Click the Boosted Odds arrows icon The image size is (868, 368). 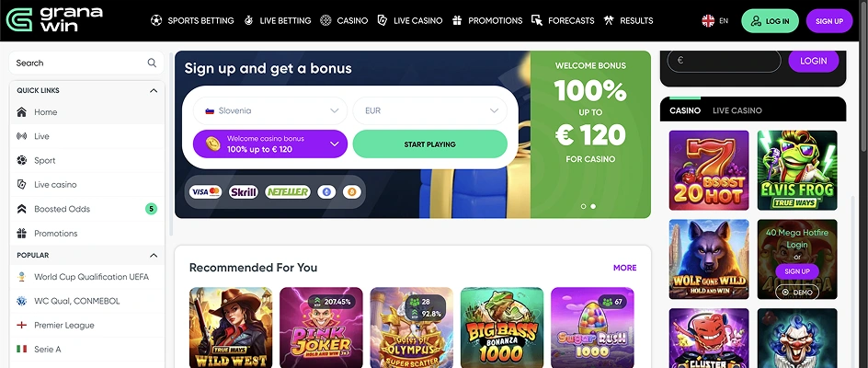pos(22,209)
